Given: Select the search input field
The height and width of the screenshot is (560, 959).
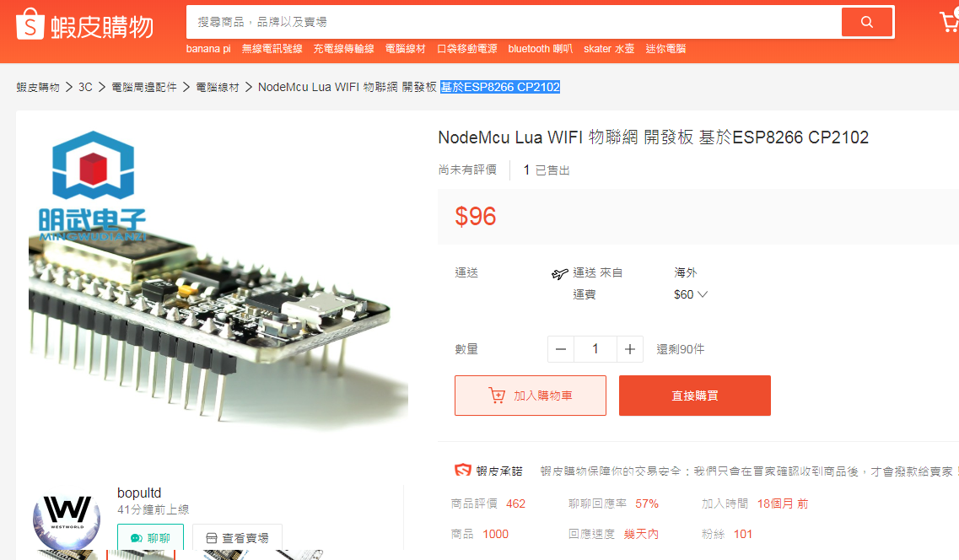Looking at the screenshot, I should 514,22.
